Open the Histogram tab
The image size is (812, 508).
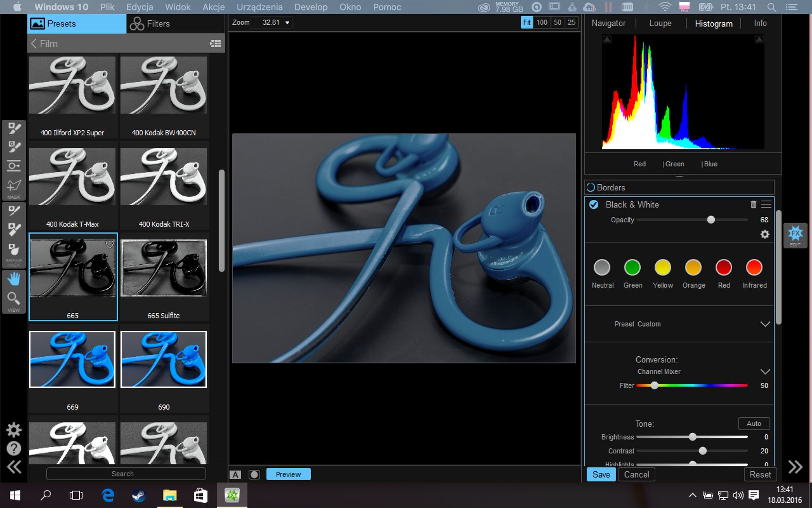pos(713,24)
